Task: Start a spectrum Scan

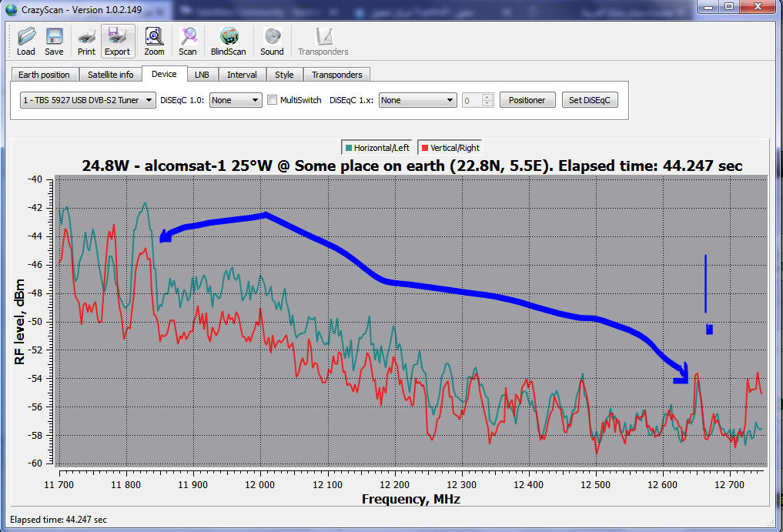Action: [x=188, y=42]
